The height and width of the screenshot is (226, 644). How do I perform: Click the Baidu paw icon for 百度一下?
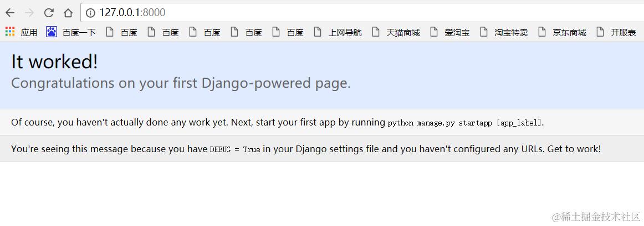(52, 32)
